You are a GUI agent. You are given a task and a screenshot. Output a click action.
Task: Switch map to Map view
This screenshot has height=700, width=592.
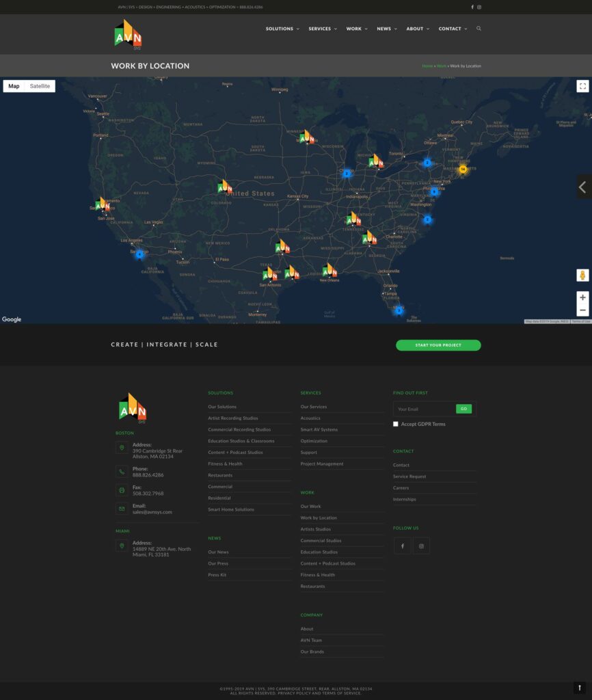pyautogui.click(x=14, y=86)
